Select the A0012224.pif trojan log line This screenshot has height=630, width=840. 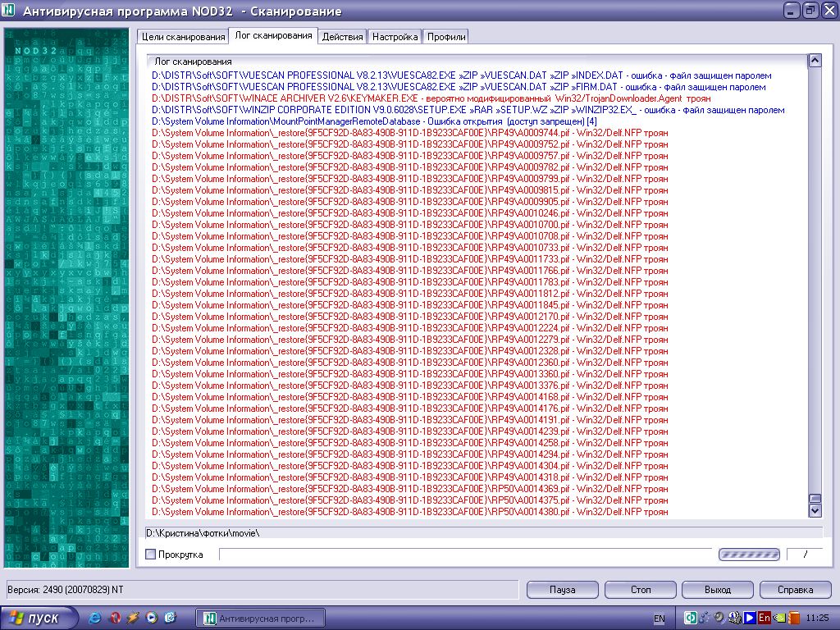(410, 328)
